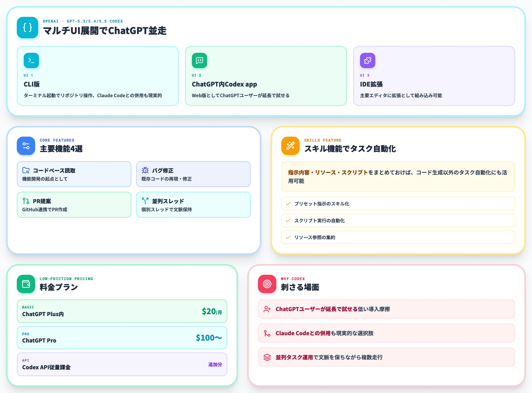
Task: Click the PR提案 title
Action: [x=42, y=201]
